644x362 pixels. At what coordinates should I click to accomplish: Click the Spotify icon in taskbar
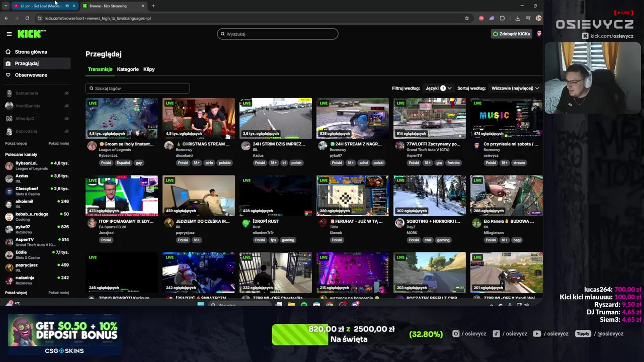[x=304, y=305]
